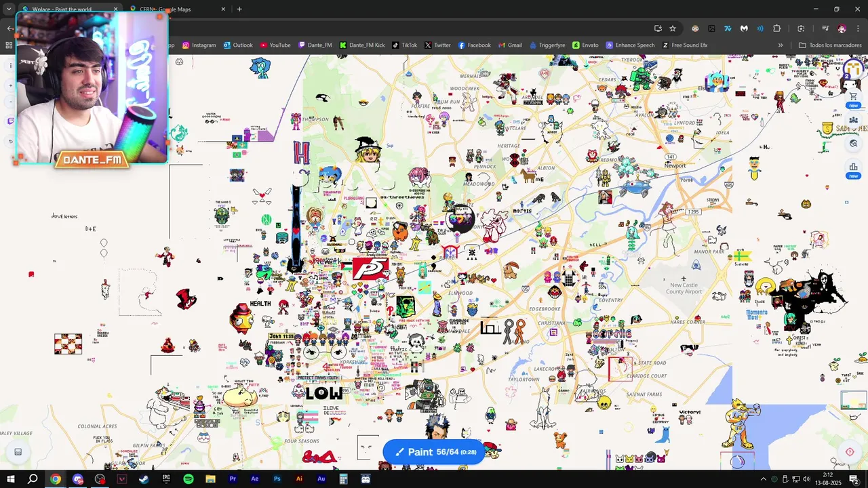This screenshot has height=488, width=868.
Task: Open the Free Sound Efx bookmark
Action: coord(685,45)
